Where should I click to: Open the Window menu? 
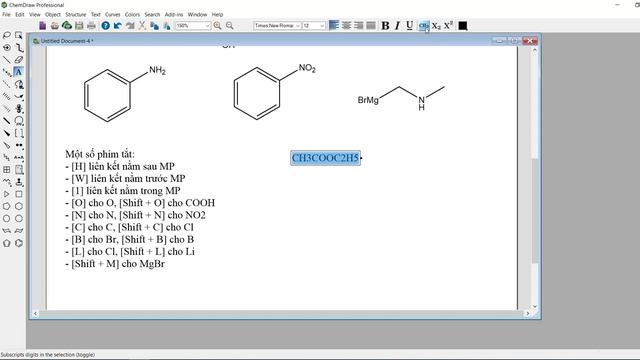pos(197,14)
